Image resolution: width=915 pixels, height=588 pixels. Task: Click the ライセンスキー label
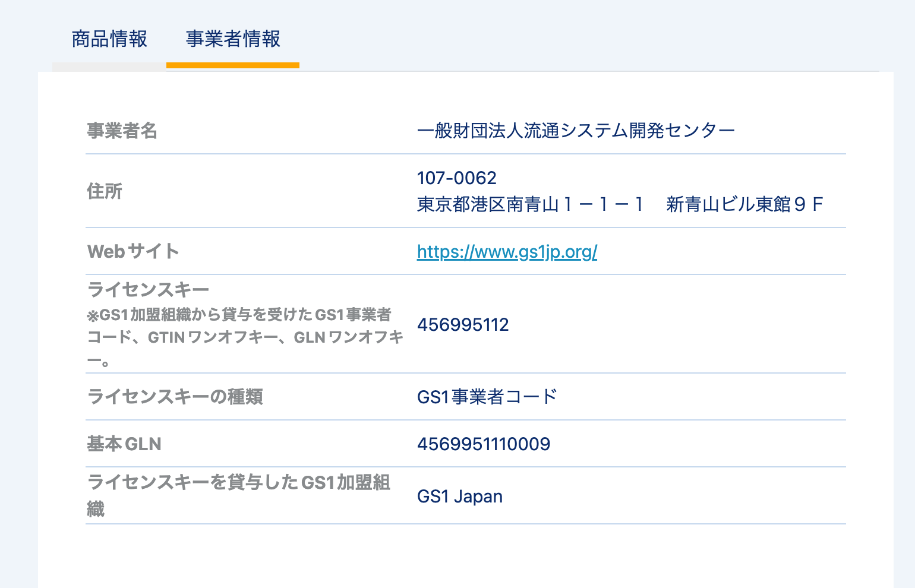(148, 289)
